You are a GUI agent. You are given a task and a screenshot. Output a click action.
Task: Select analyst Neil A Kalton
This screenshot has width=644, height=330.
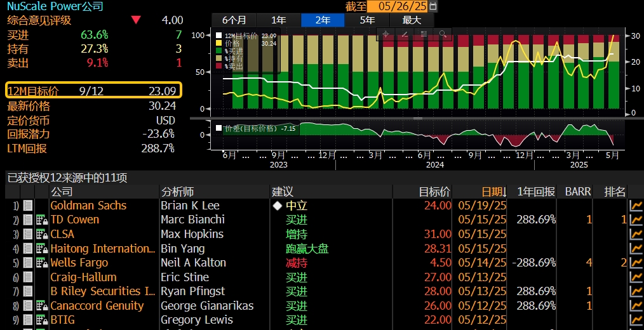point(194,263)
